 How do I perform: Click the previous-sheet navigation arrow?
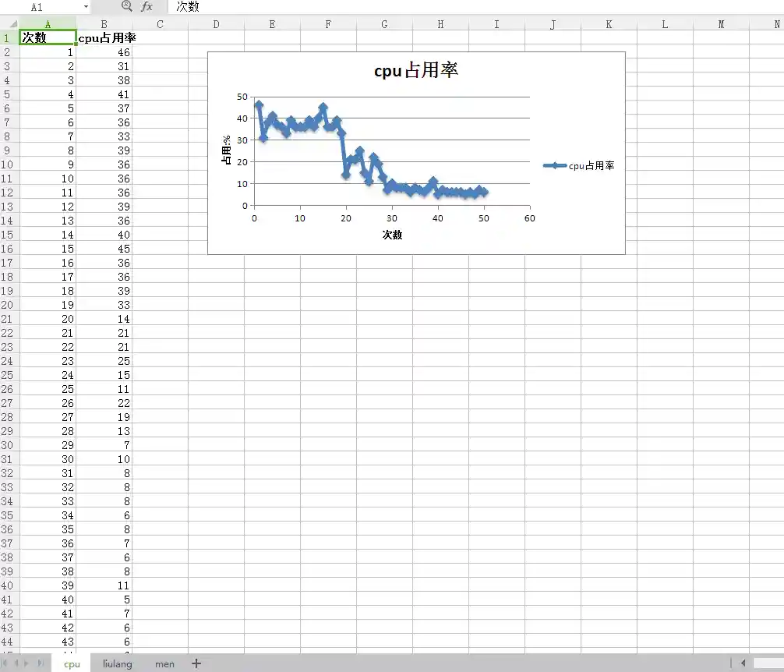pyautogui.click(x=16, y=663)
